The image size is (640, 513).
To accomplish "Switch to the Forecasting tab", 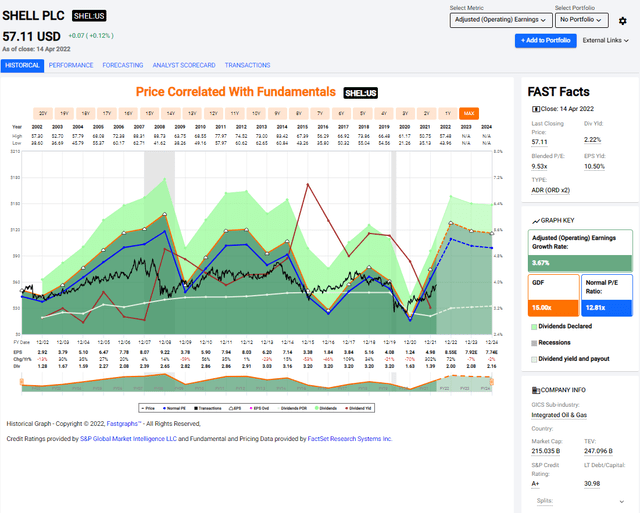I will pyautogui.click(x=124, y=65).
